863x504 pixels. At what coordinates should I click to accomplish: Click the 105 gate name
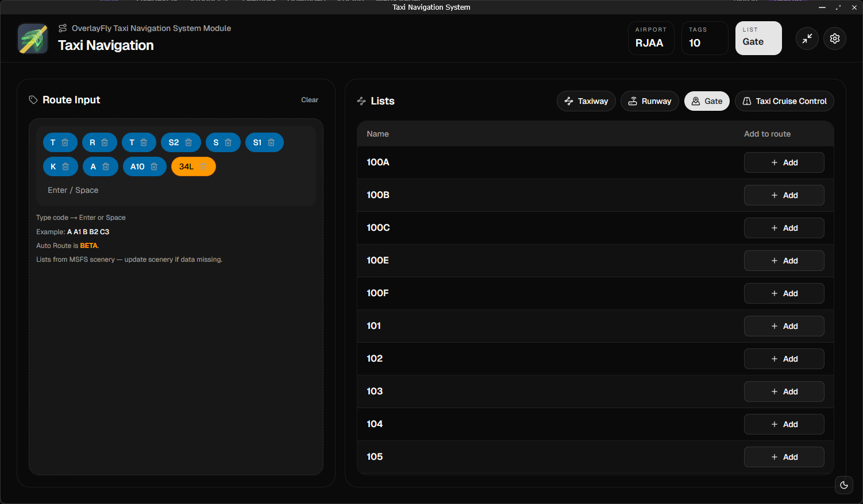pos(375,457)
